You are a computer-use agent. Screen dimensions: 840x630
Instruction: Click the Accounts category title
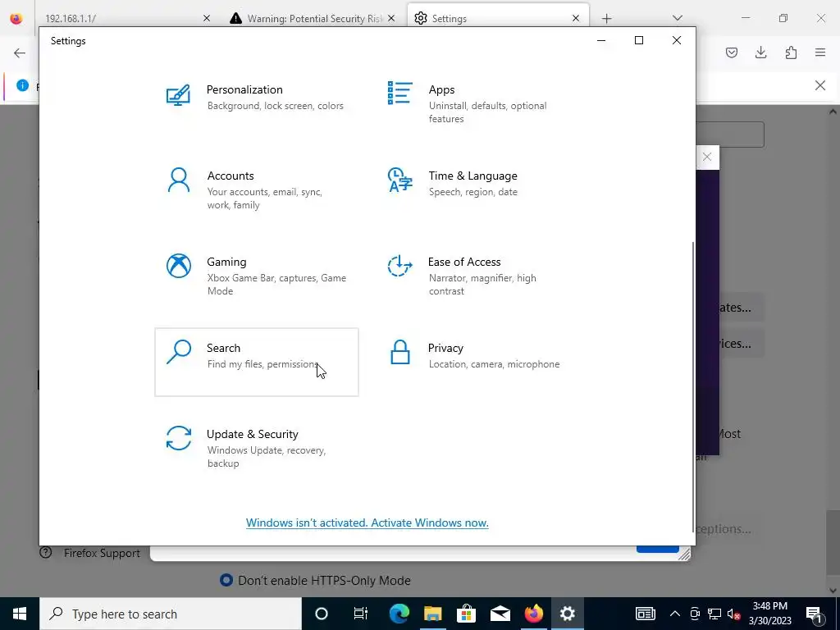tap(231, 176)
